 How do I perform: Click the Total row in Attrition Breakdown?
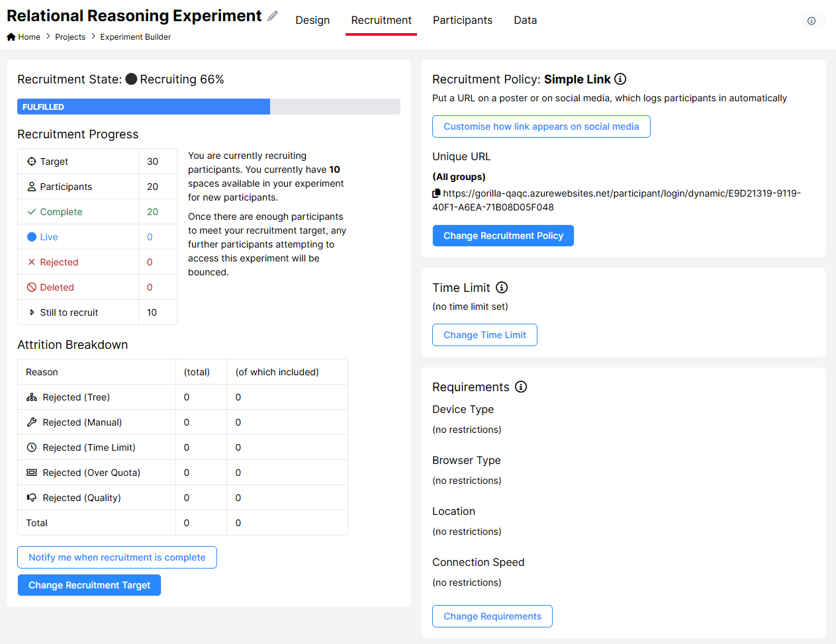(x=183, y=523)
